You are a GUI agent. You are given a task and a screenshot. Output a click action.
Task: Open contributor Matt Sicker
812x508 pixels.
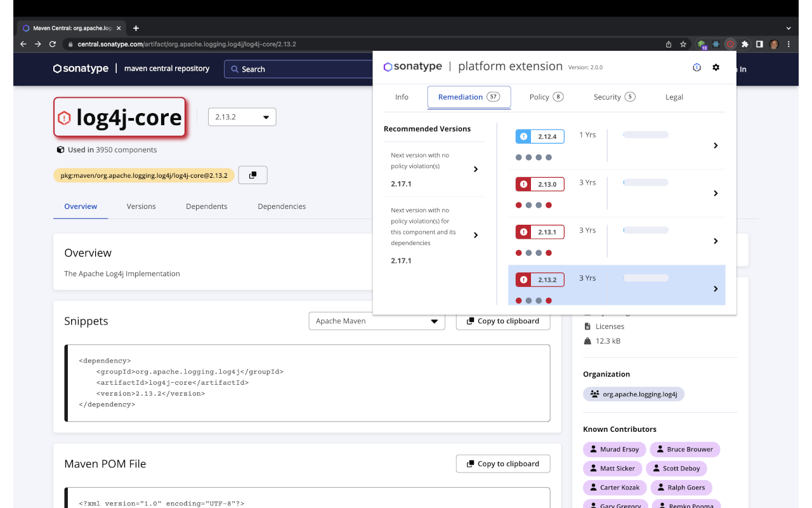pos(612,468)
